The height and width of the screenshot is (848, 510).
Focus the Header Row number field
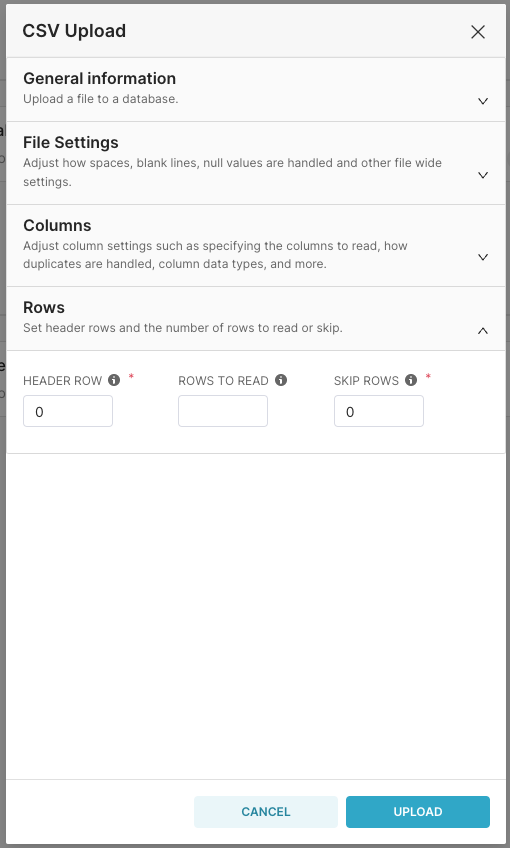tap(68, 411)
